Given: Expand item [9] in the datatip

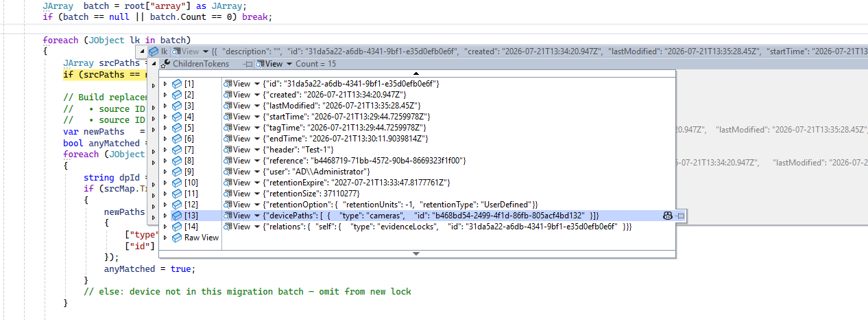Looking at the screenshot, I should 164,172.
